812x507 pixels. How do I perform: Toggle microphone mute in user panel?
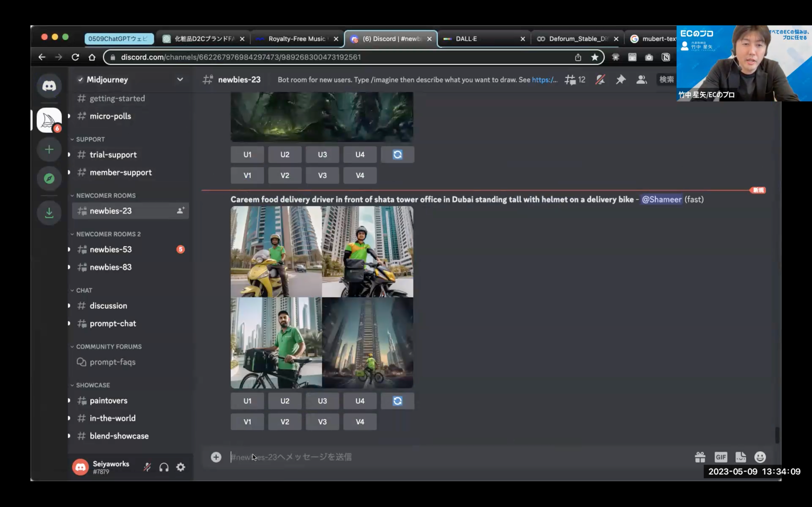pyautogui.click(x=147, y=467)
